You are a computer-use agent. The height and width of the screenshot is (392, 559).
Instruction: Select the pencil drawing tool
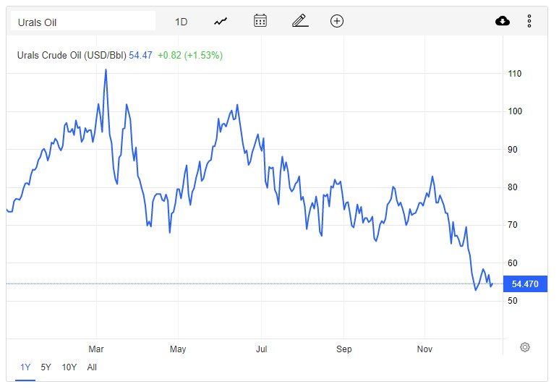tap(300, 21)
